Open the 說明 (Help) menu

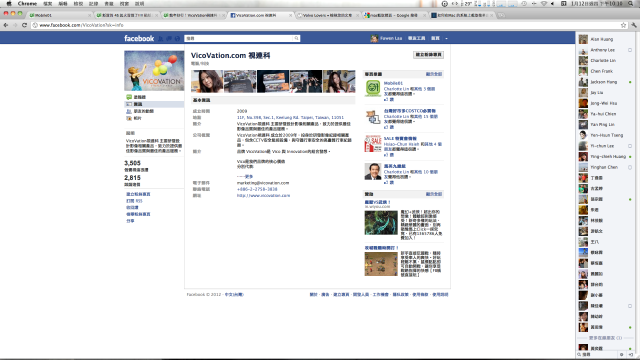coord(140,3)
